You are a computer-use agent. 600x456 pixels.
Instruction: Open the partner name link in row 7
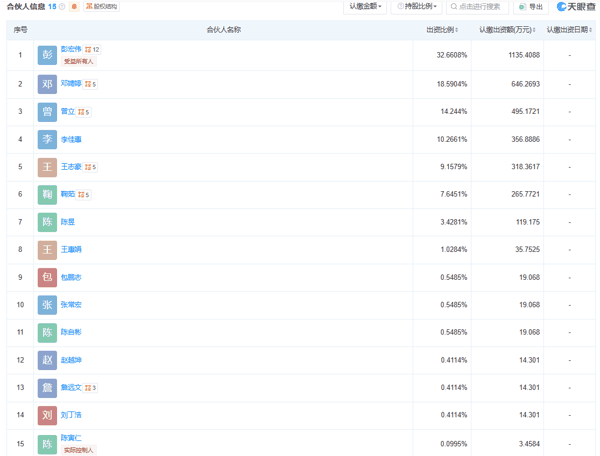click(67, 222)
